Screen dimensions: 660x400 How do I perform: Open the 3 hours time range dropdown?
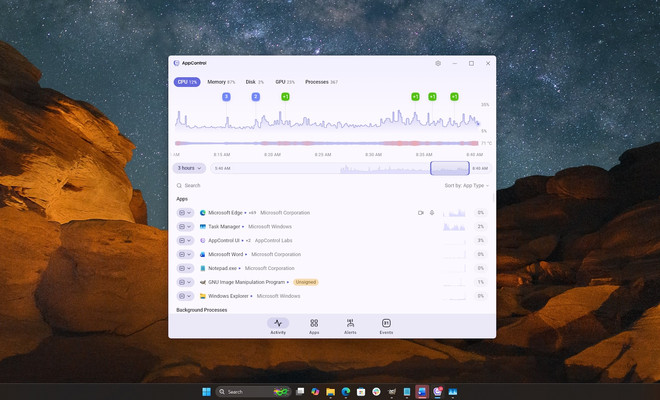point(189,168)
